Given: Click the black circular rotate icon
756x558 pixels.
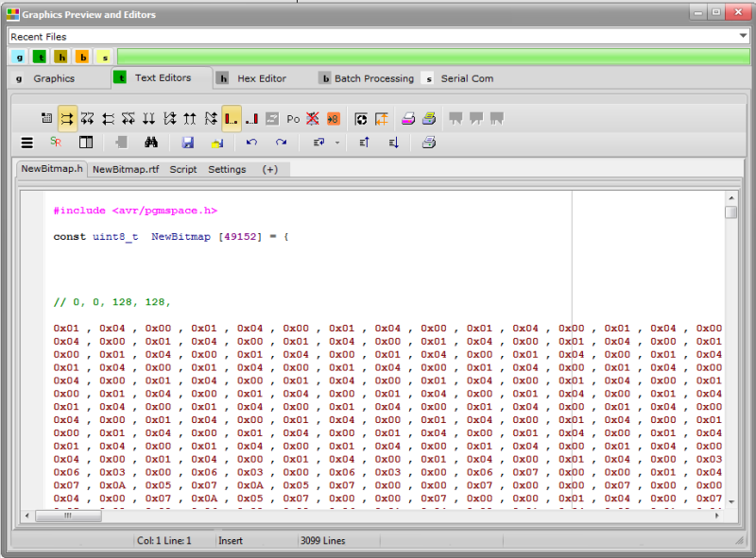Looking at the screenshot, I should [361, 119].
